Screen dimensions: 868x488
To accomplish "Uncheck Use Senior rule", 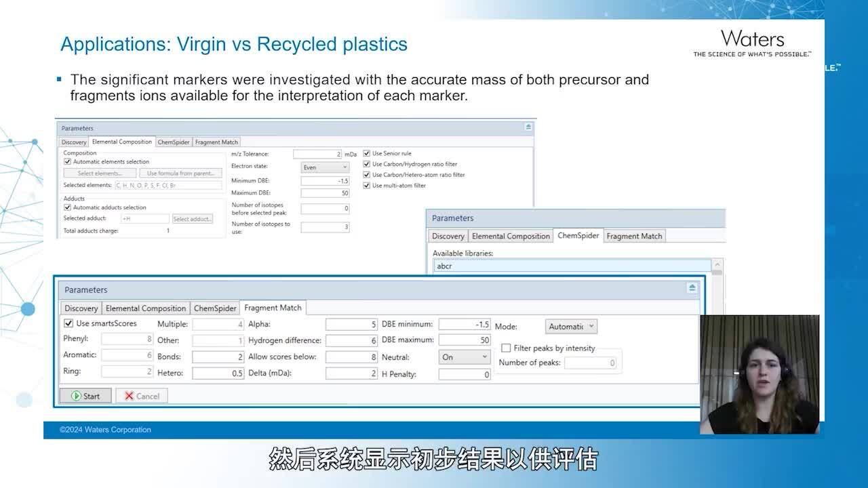I will (x=367, y=153).
